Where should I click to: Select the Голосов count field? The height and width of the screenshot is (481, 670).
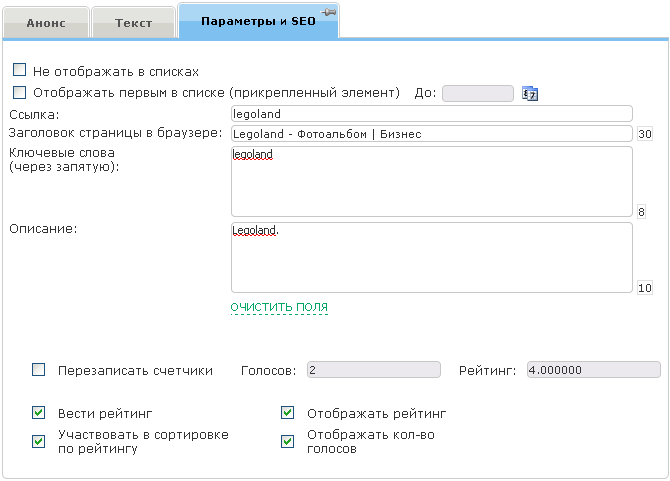click(x=373, y=370)
